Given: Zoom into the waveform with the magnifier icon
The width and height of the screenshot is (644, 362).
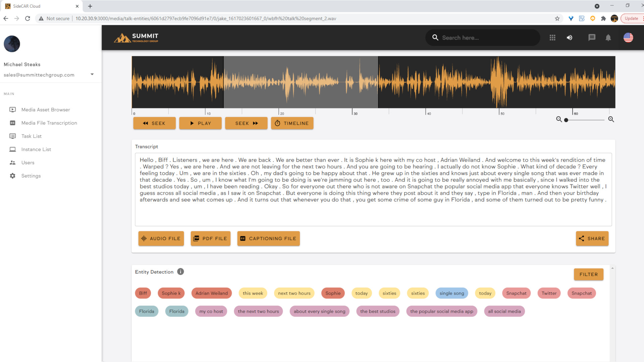Looking at the screenshot, I should [x=611, y=119].
